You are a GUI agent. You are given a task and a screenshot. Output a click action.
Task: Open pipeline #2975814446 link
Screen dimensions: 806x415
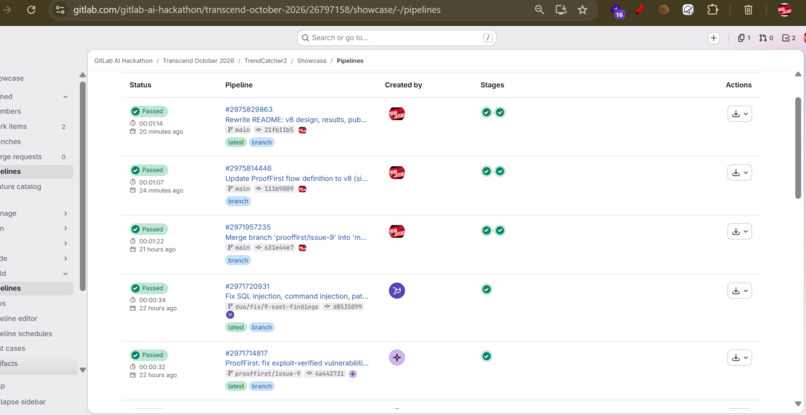point(248,168)
